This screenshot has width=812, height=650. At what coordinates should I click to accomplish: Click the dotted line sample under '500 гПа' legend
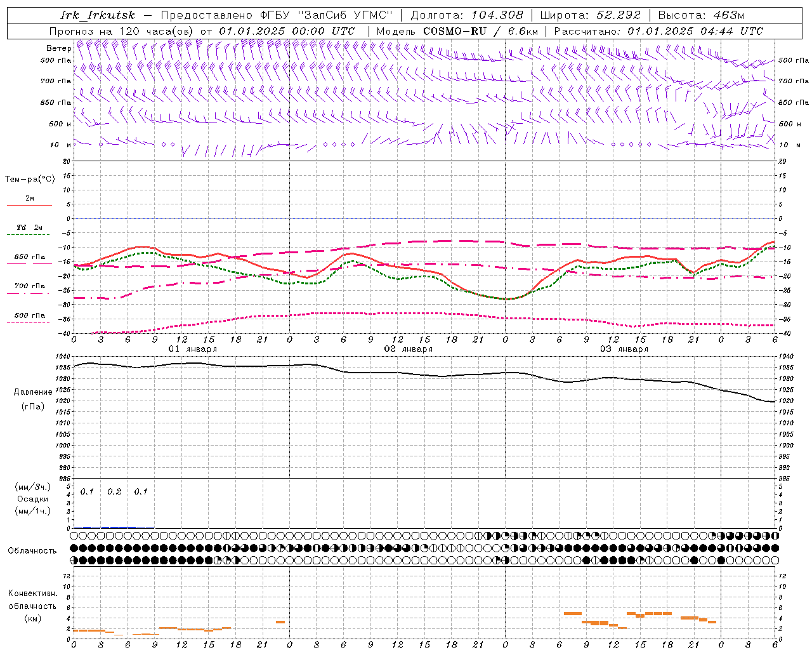click(29, 322)
